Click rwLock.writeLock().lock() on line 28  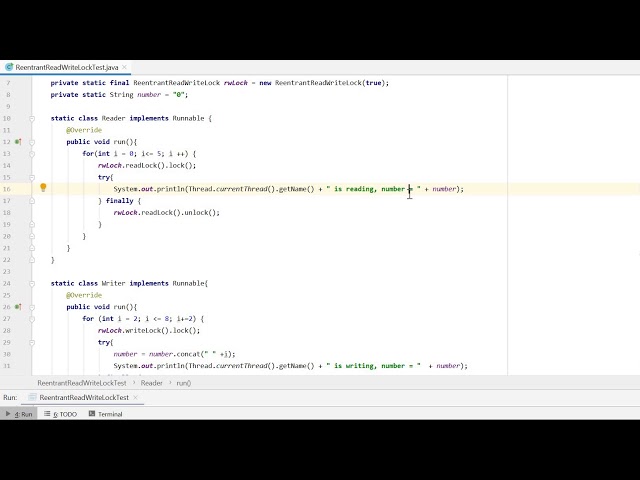click(x=149, y=331)
